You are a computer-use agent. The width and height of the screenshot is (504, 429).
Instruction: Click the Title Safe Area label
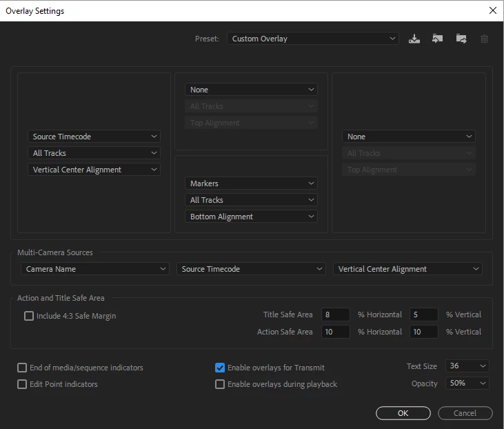click(288, 315)
